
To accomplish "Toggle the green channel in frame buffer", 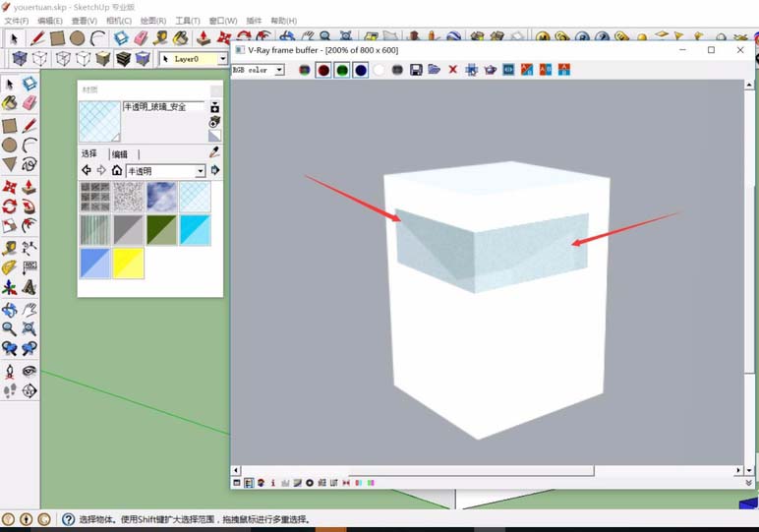I will click(x=341, y=70).
